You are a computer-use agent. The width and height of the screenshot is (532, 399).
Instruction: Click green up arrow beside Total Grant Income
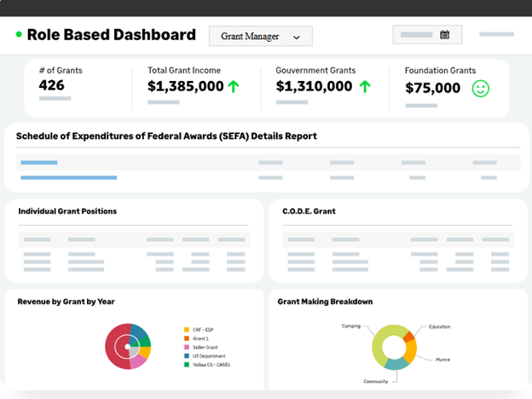[234, 86]
